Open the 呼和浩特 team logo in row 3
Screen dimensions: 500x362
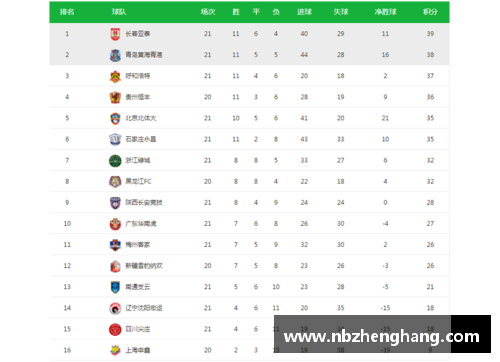(x=115, y=76)
